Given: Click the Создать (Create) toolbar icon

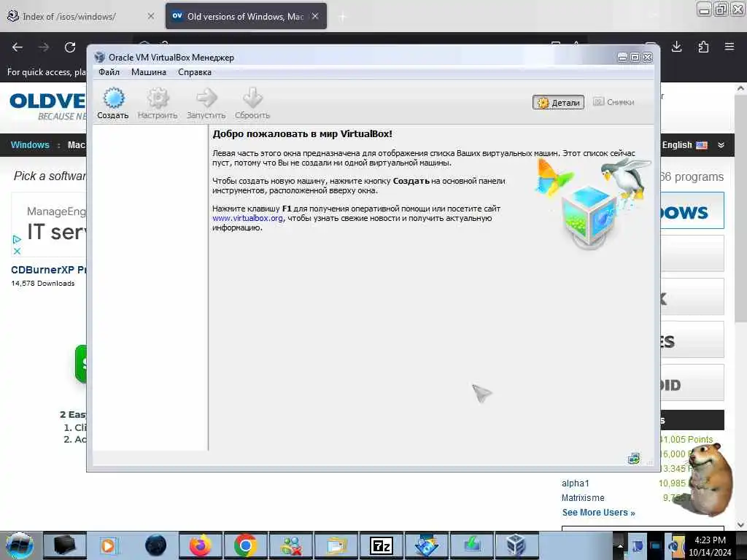Looking at the screenshot, I should tap(113, 98).
